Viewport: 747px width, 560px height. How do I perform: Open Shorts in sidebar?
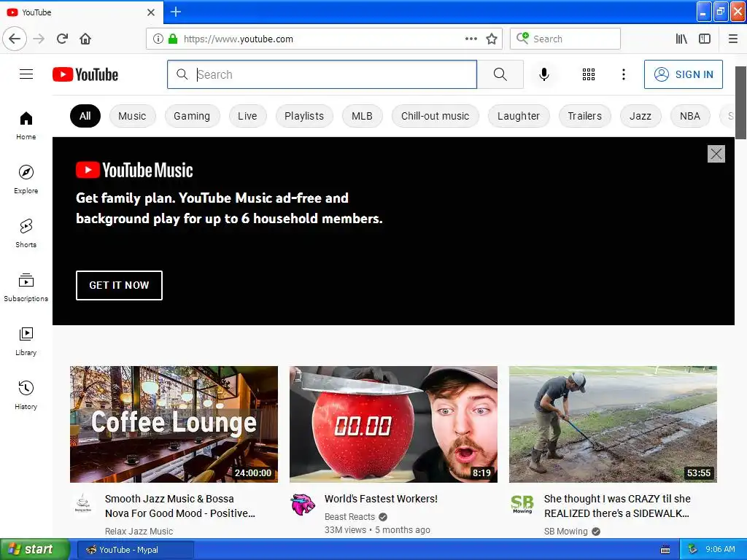(26, 233)
